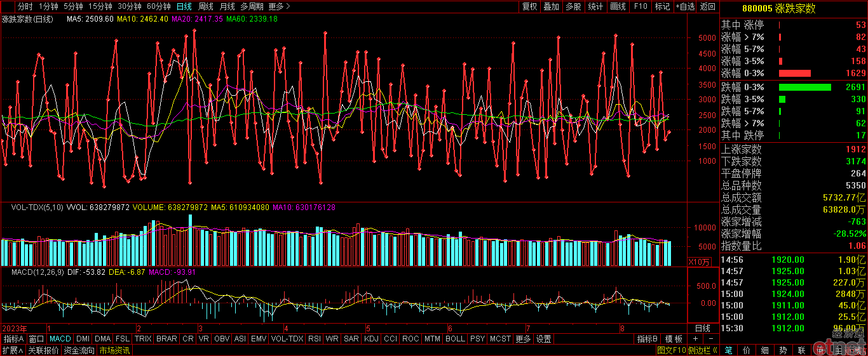Switch indicator to WR
The height and width of the screenshot is (356, 868).
(x=332, y=339)
